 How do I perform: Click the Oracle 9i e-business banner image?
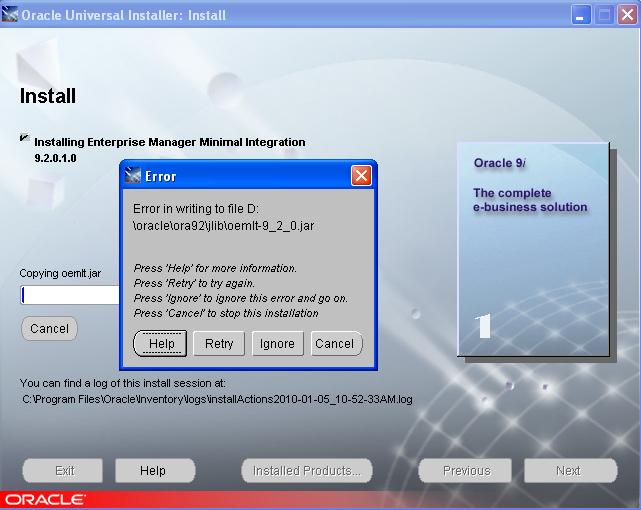pyautogui.click(x=532, y=250)
